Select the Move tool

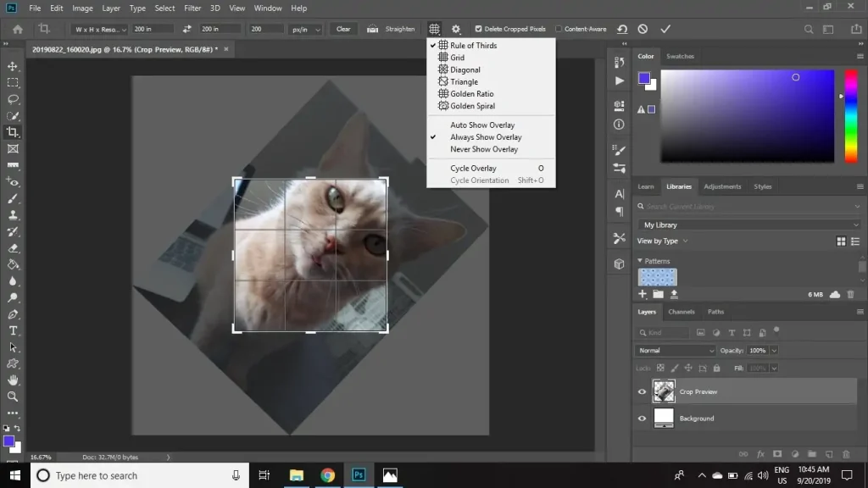13,66
